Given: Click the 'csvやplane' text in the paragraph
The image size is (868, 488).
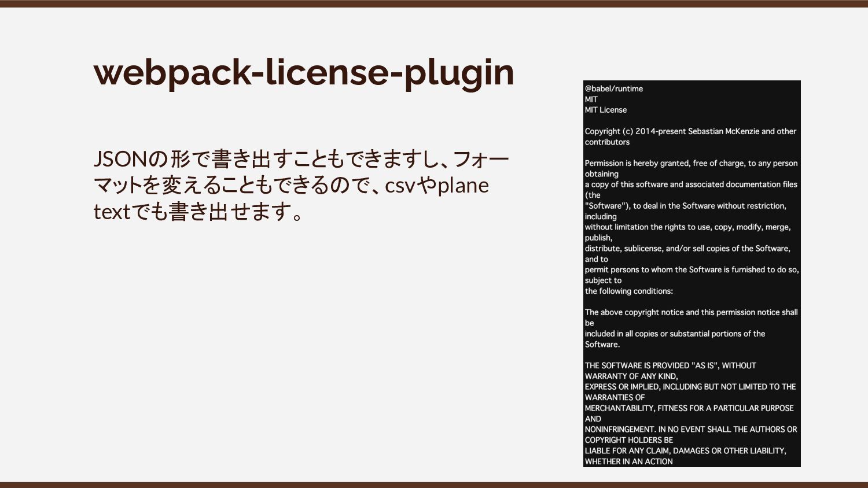Looking at the screenshot, I should coord(437,186).
